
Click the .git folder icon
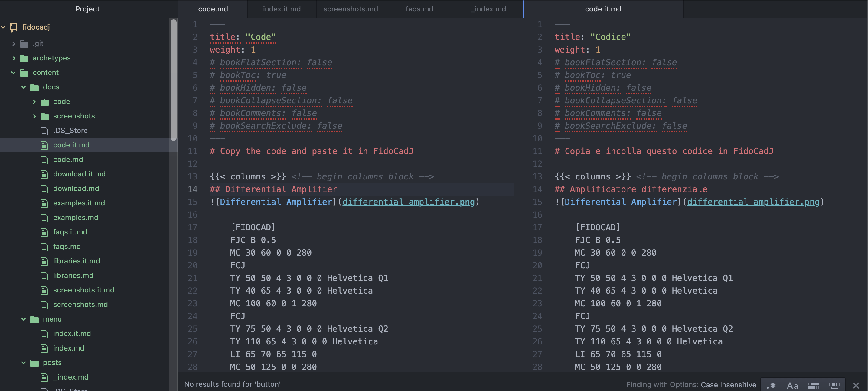click(24, 44)
